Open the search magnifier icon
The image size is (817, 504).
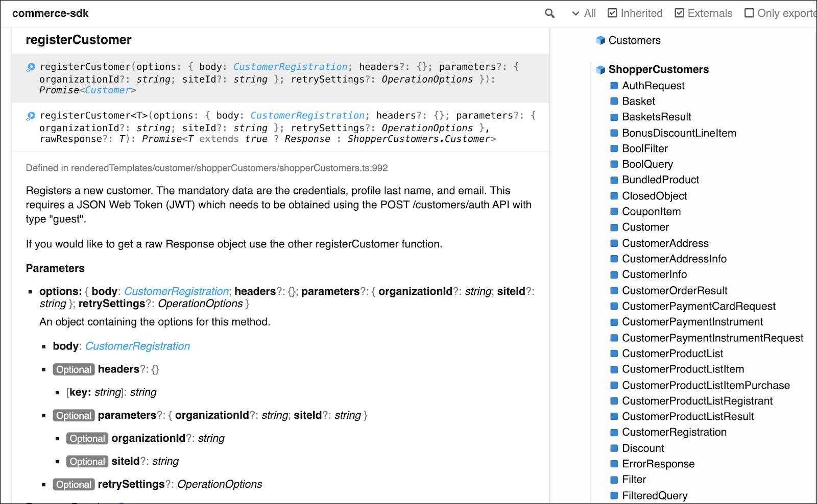pos(549,13)
